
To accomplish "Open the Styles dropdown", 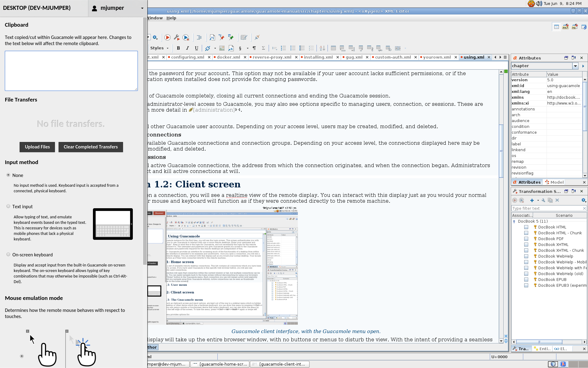I will coord(159,48).
